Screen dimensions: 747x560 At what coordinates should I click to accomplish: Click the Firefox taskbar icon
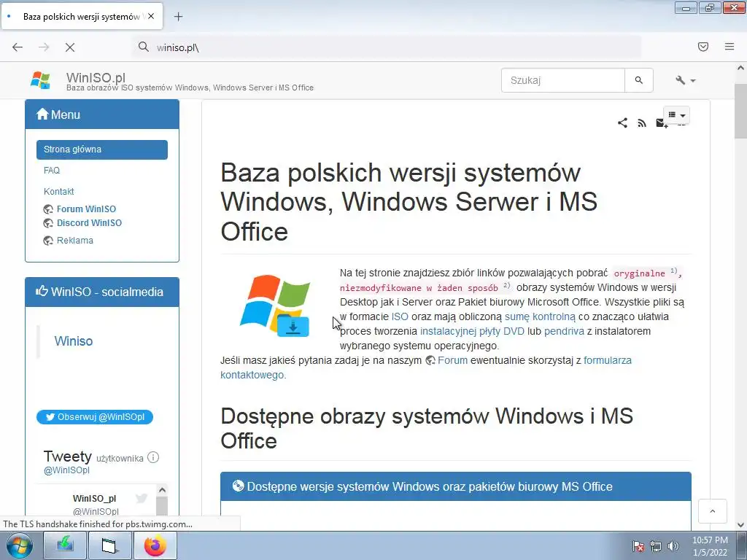pyautogui.click(x=155, y=545)
